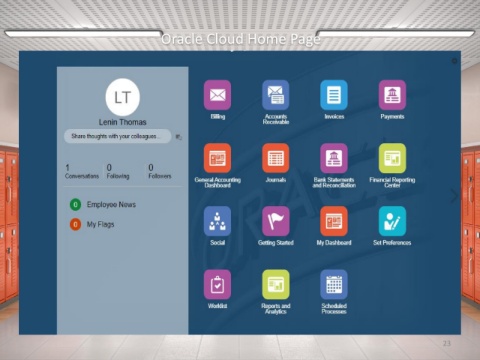Click the LT profile avatar
This screenshot has width=480, height=360.
coord(123,97)
